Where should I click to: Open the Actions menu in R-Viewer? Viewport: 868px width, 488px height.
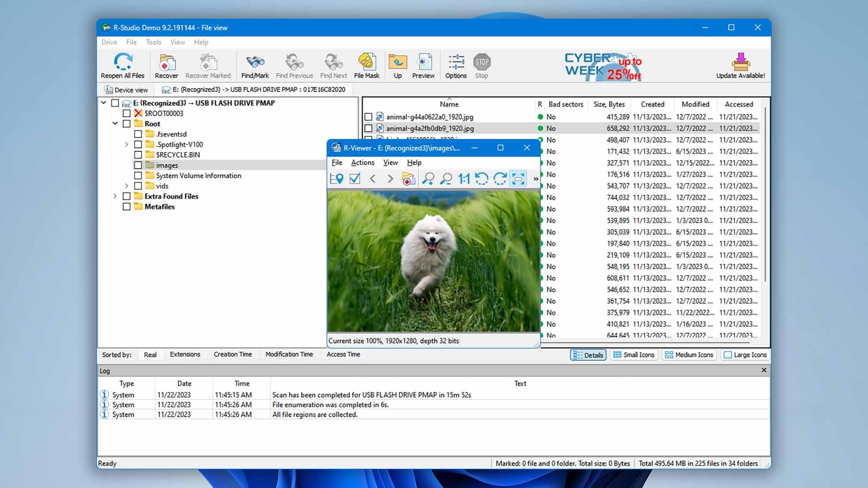(x=362, y=162)
